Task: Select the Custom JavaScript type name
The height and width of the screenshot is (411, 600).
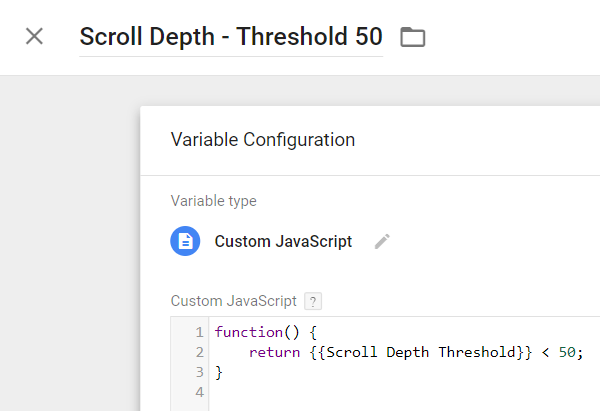Action: click(283, 241)
